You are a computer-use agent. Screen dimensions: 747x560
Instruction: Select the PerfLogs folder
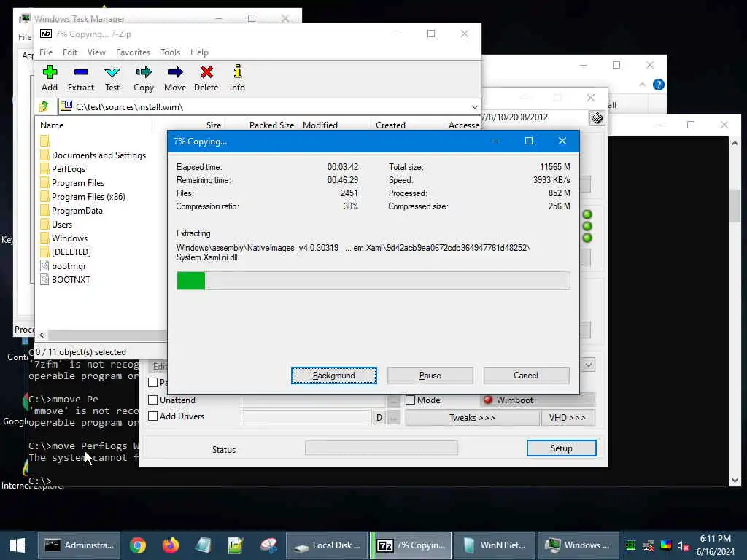[69, 169]
